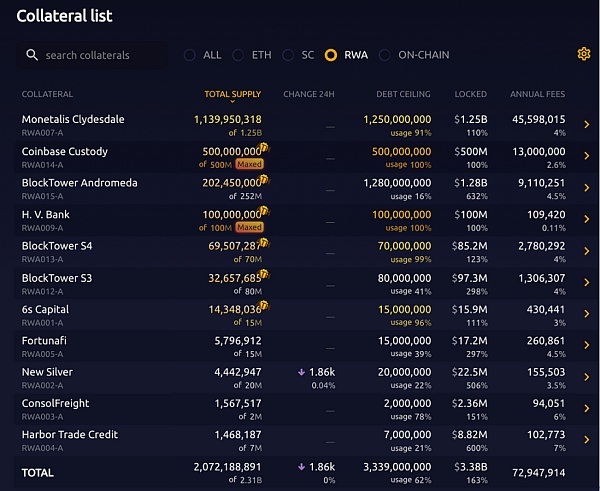The image size is (600, 491).
Task: Click the Maxed badge for H. V. Bank
Action: coord(249,228)
